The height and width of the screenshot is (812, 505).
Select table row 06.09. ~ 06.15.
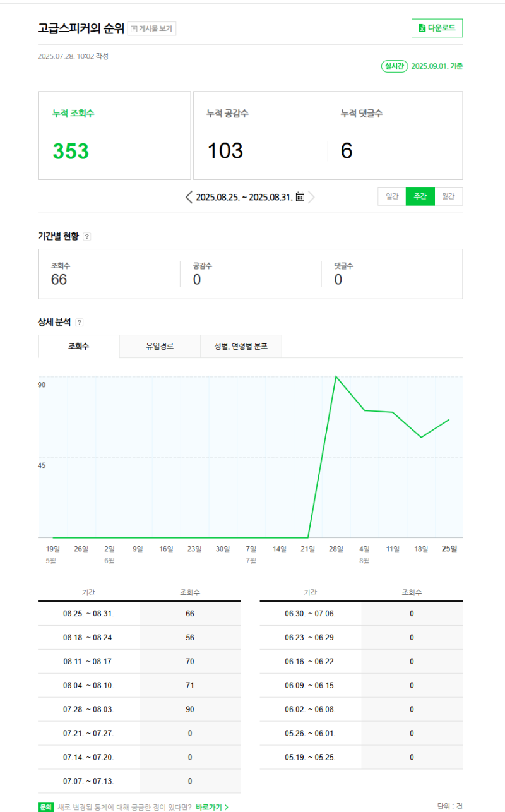tap(361, 686)
